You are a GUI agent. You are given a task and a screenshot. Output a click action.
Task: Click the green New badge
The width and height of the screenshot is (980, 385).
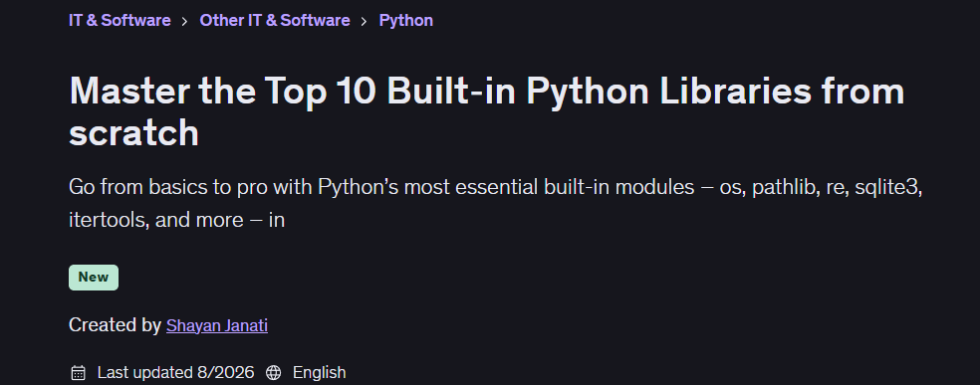click(94, 277)
